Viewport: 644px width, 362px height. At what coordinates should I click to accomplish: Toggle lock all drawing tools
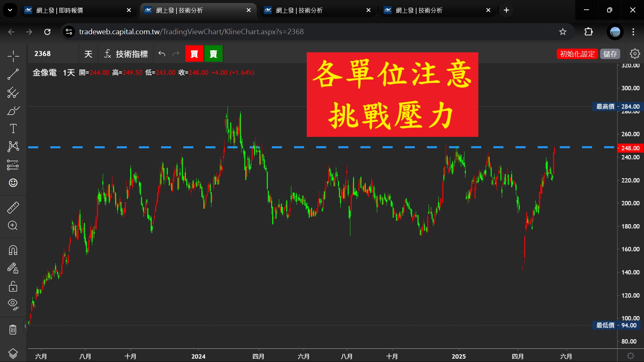13,286
